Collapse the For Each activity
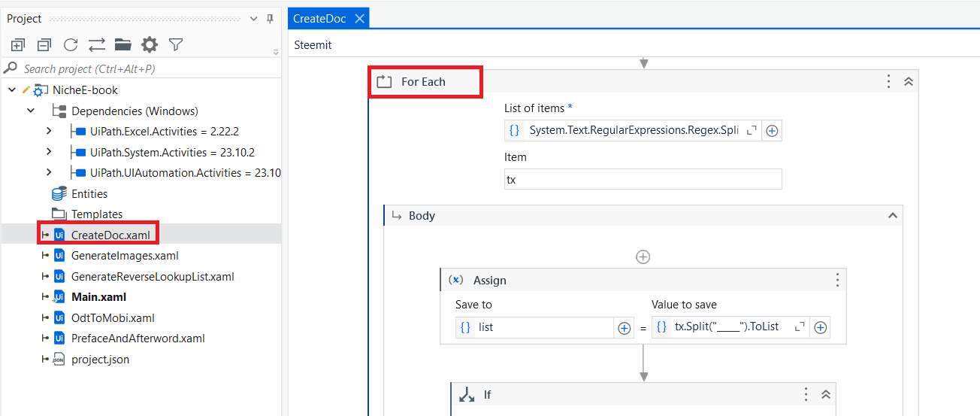The width and height of the screenshot is (980, 416). 908,81
